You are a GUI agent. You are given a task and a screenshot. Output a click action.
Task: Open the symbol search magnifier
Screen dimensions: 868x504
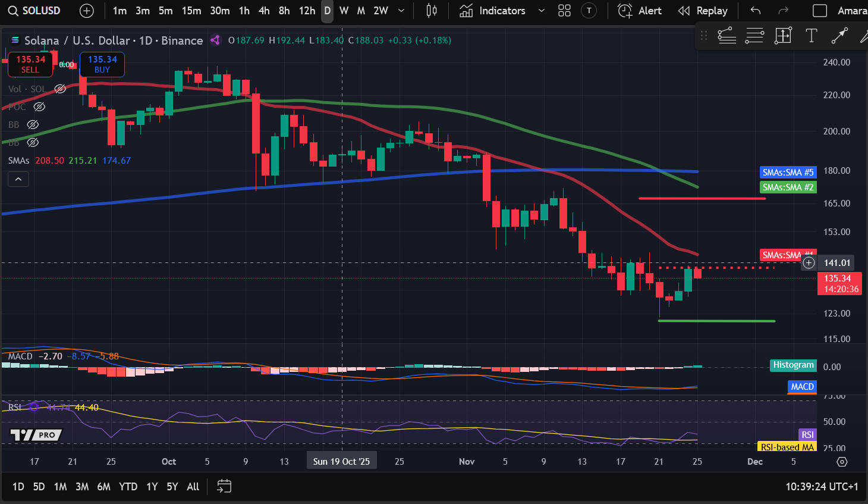coord(11,10)
